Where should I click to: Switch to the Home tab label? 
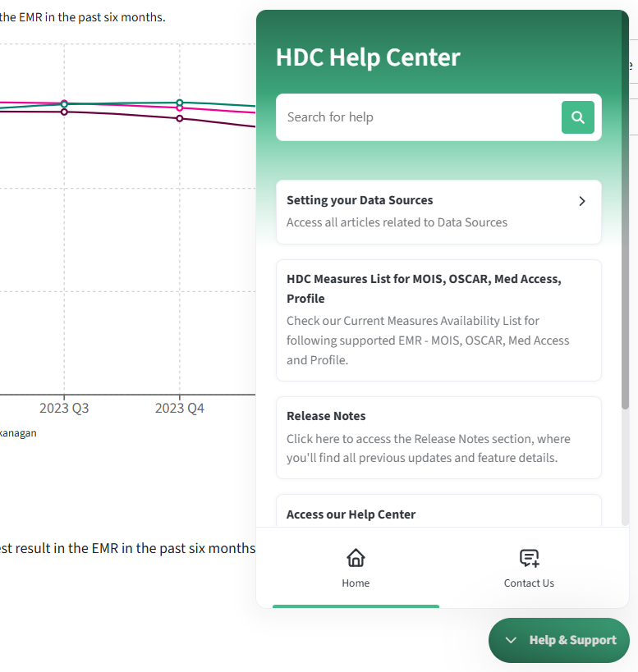(x=356, y=583)
